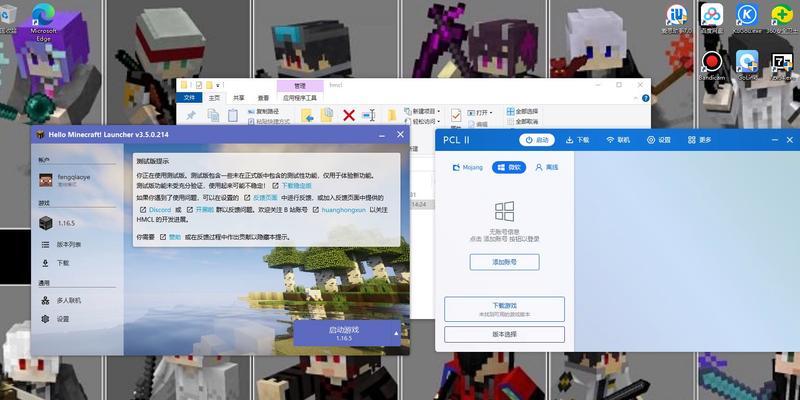Expand 打开 dropdown in Explorer ribbon

pyautogui.click(x=479, y=112)
